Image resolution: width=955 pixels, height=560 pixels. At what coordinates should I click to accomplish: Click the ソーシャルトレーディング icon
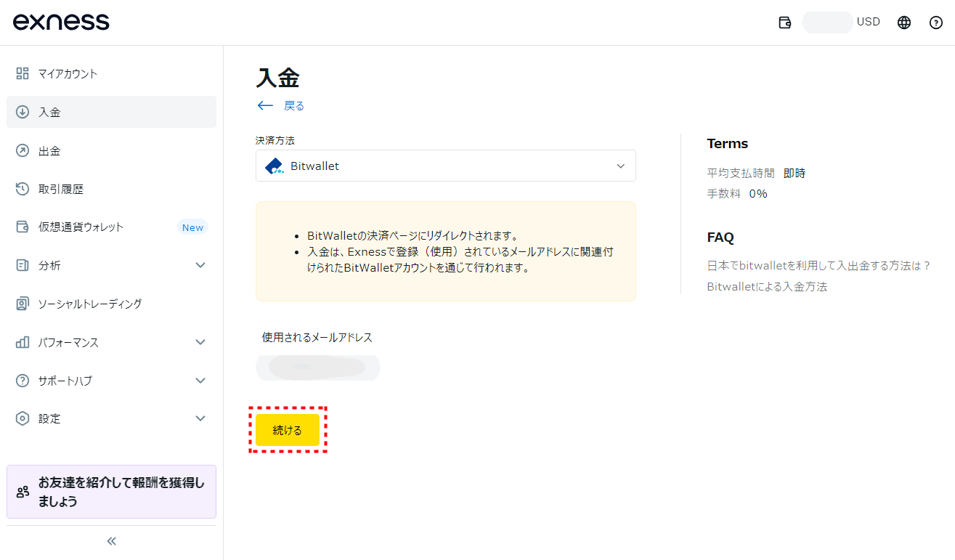[x=23, y=304]
